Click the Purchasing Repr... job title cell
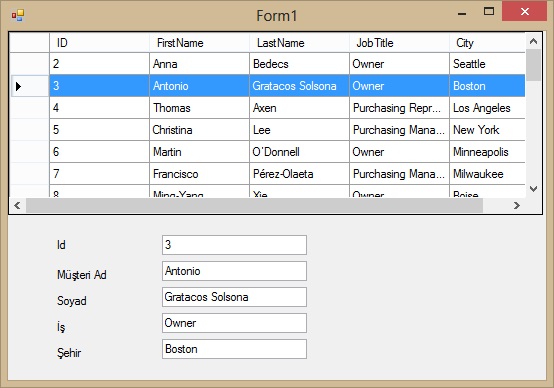The height and width of the screenshot is (388, 554). [x=399, y=108]
